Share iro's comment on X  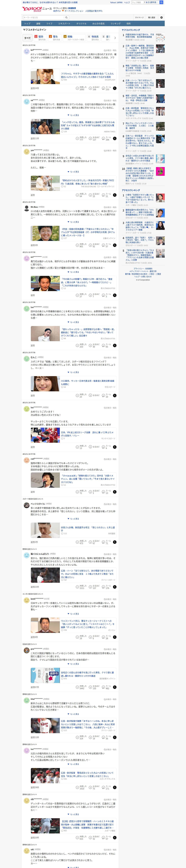[115, 787]
